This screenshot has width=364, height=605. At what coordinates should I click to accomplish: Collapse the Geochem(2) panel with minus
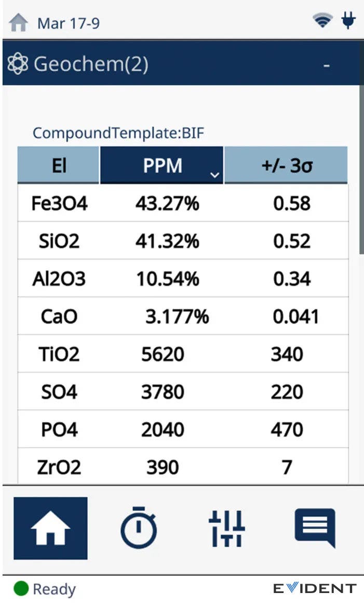327,65
